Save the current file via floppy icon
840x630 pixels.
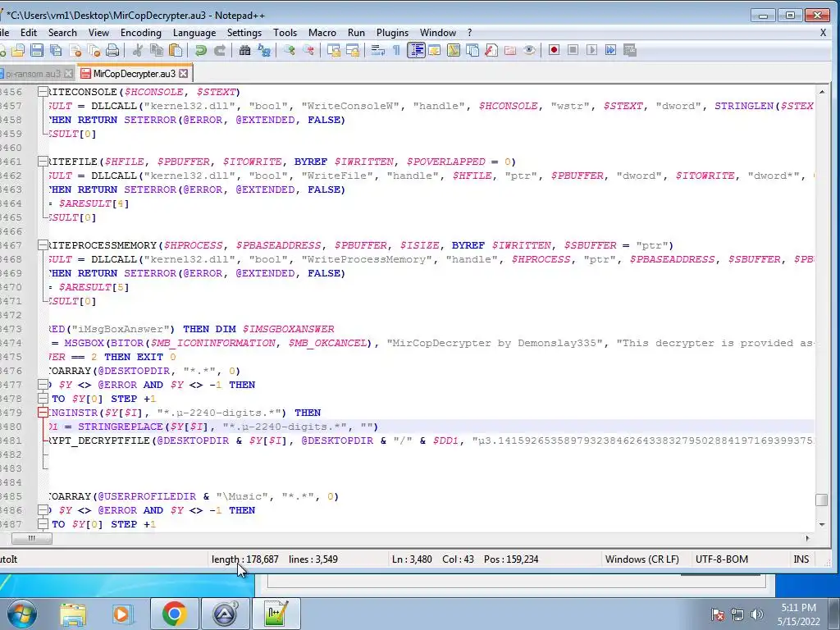36,50
